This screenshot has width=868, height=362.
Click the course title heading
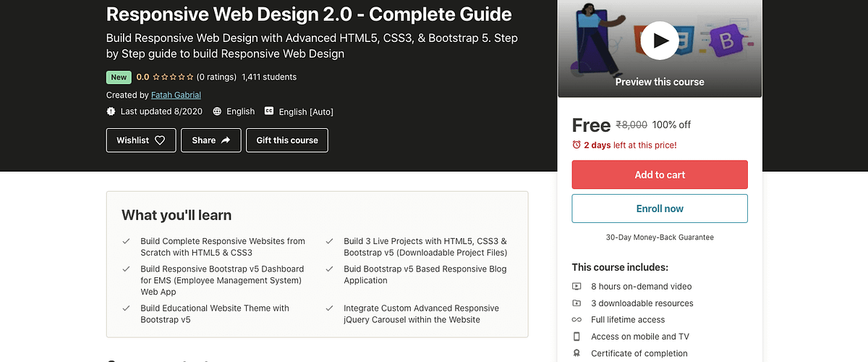(309, 14)
